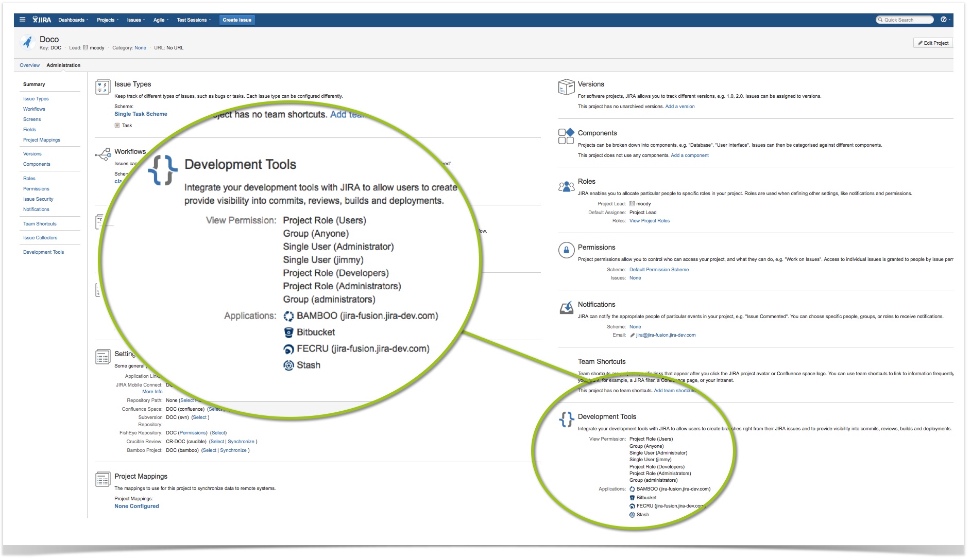971x560 pixels.
Task: Select Issue Types in the sidebar
Action: pyautogui.click(x=36, y=99)
